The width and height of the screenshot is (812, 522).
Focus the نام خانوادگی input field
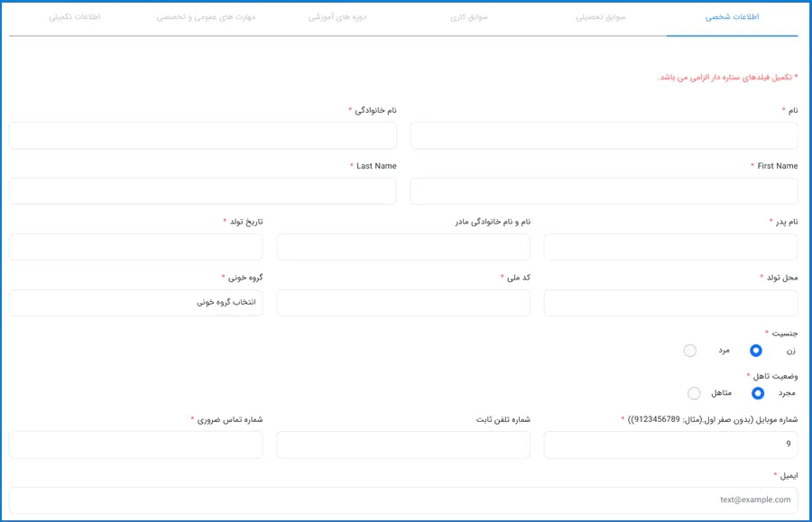click(x=203, y=135)
